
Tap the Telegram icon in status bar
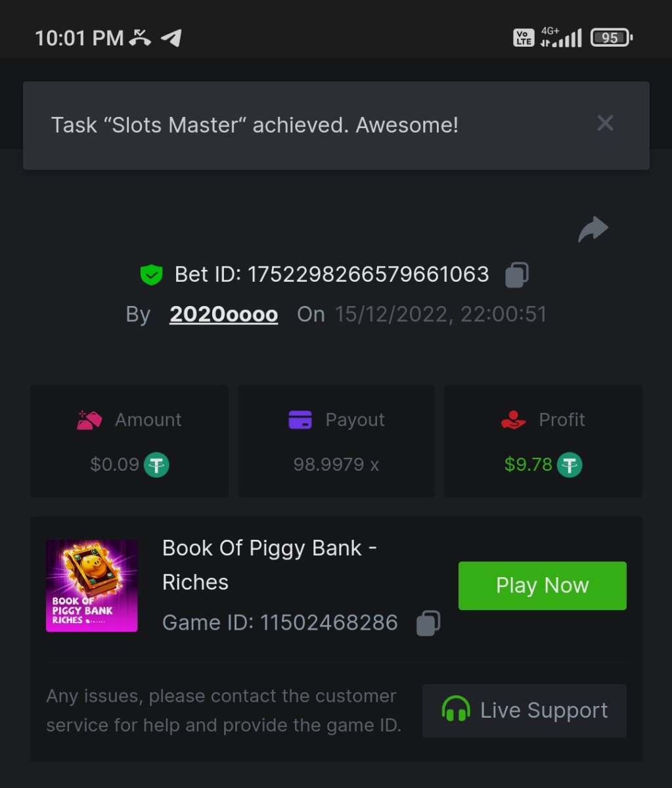point(171,38)
